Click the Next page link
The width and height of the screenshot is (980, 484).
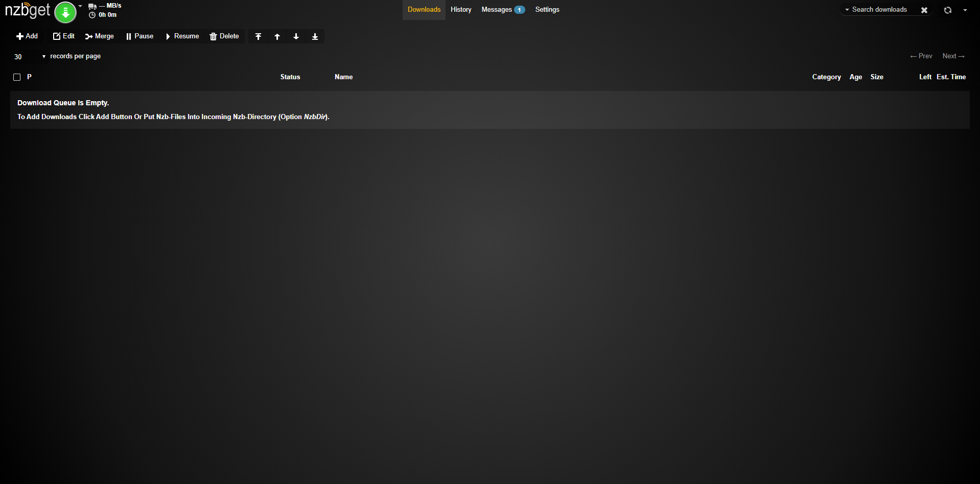[x=953, y=56]
